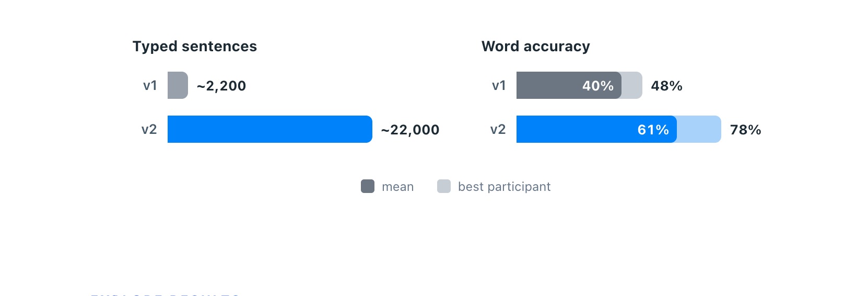Image resolution: width=868 pixels, height=296 pixels.
Task: Click the v1 label under Typed sentences
Action: pyautogui.click(x=150, y=86)
